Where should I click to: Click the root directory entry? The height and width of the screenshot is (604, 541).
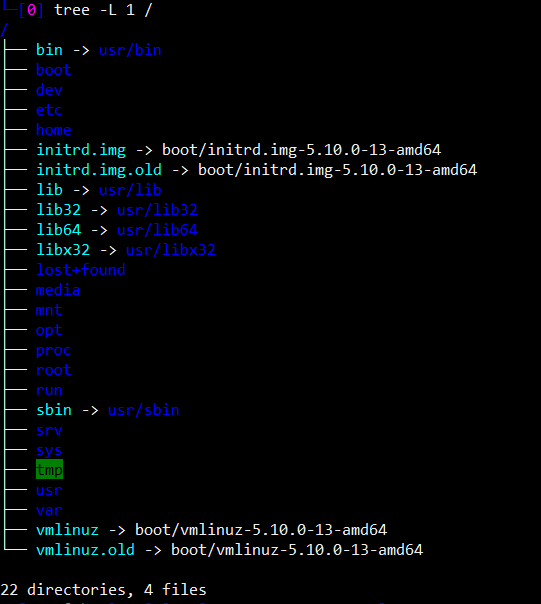pos(54,370)
